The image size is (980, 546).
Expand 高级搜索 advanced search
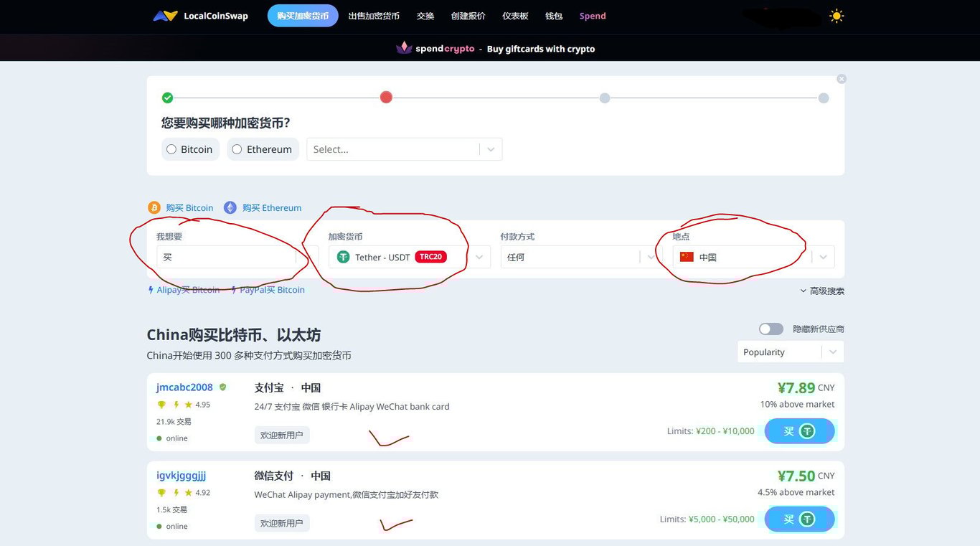pyautogui.click(x=822, y=291)
